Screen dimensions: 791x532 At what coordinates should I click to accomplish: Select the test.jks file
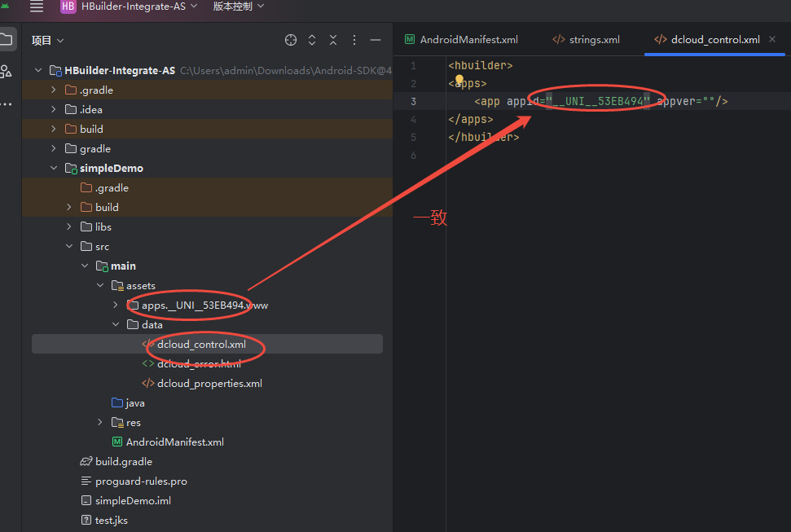tap(104, 520)
